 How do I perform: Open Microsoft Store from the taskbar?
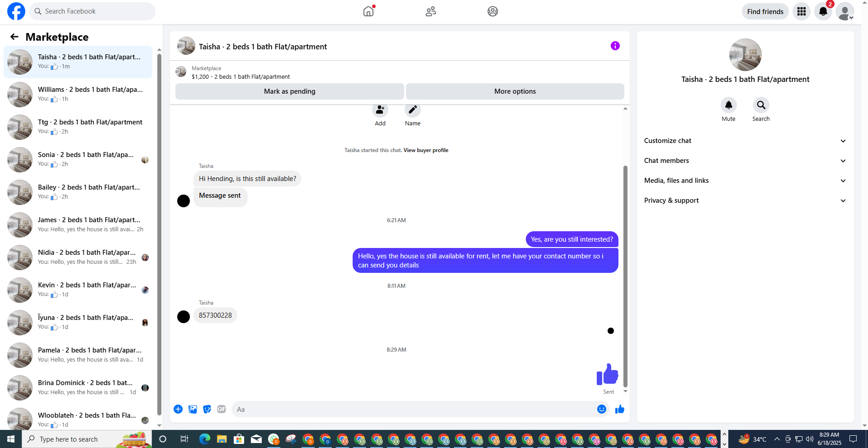[239, 439]
